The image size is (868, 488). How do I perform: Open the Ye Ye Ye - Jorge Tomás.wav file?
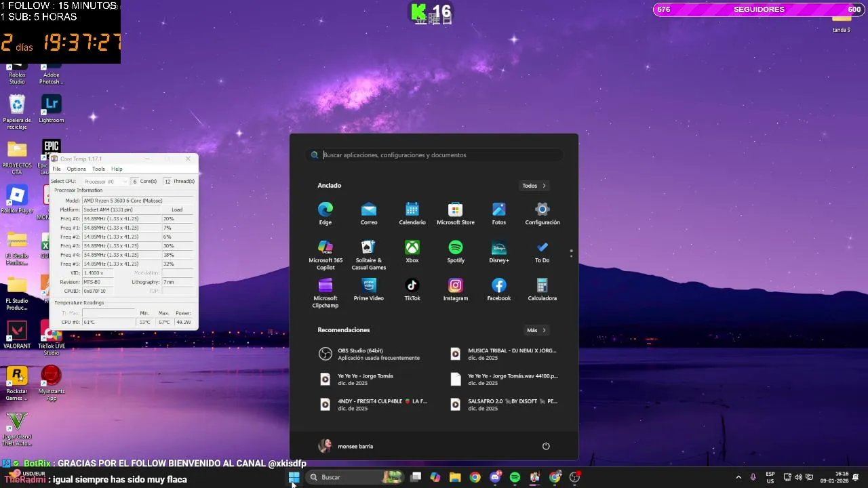[x=504, y=379]
